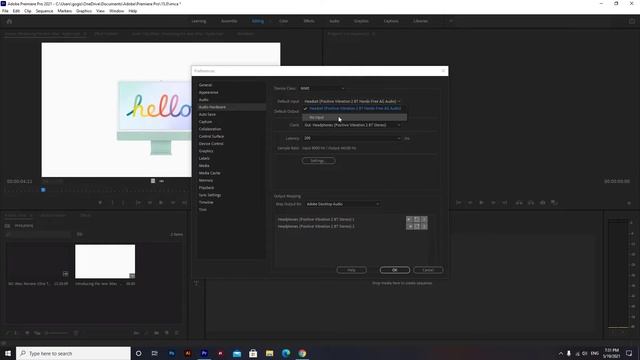This screenshot has width=640, height=360.
Task: Select the white iMac clip thumbnail
Action: tap(105, 262)
